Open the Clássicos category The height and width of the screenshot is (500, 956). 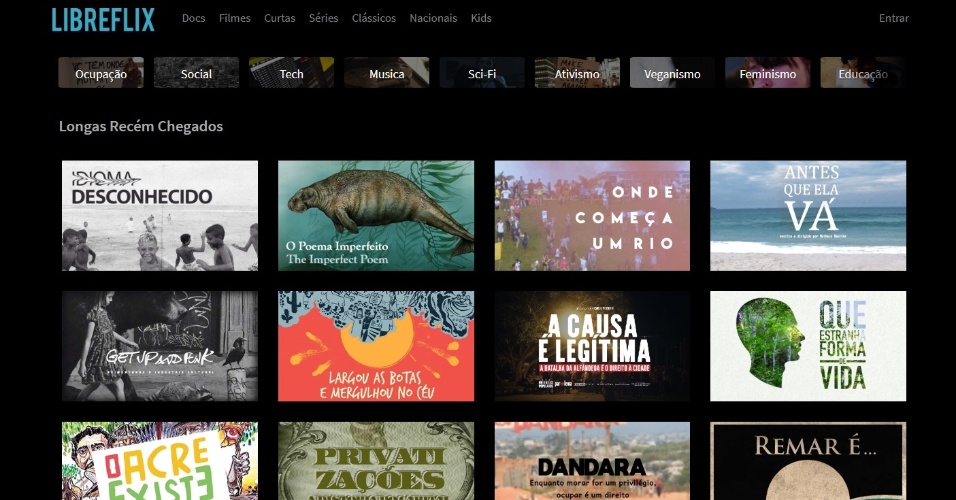tap(374, 18)
